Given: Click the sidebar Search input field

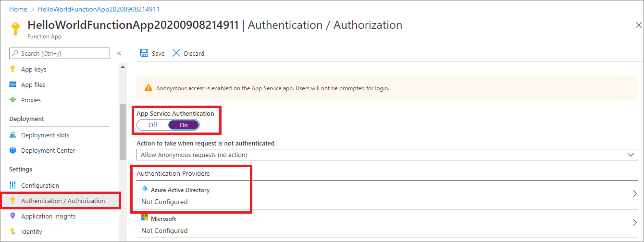Looking at the screenshot, I should pyautogui.click(x=60, y=53).
